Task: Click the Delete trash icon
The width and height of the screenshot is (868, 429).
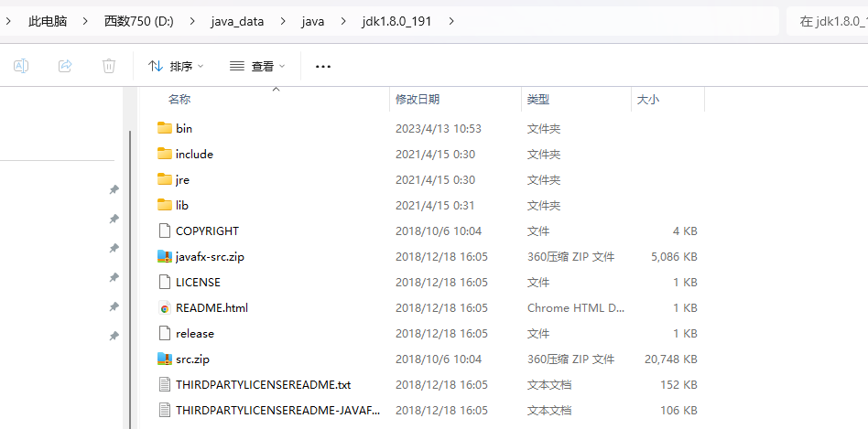Action: pyautogui.click(x=108, y=66)
